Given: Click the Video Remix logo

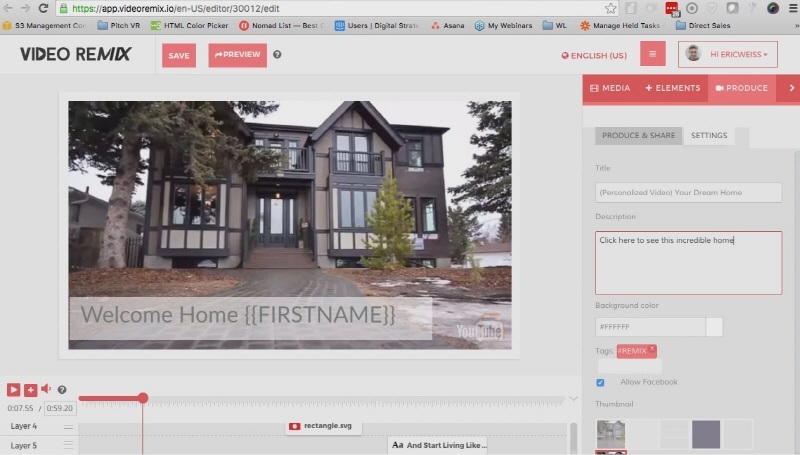Looking at the screenshot, I should pos(76,54).
